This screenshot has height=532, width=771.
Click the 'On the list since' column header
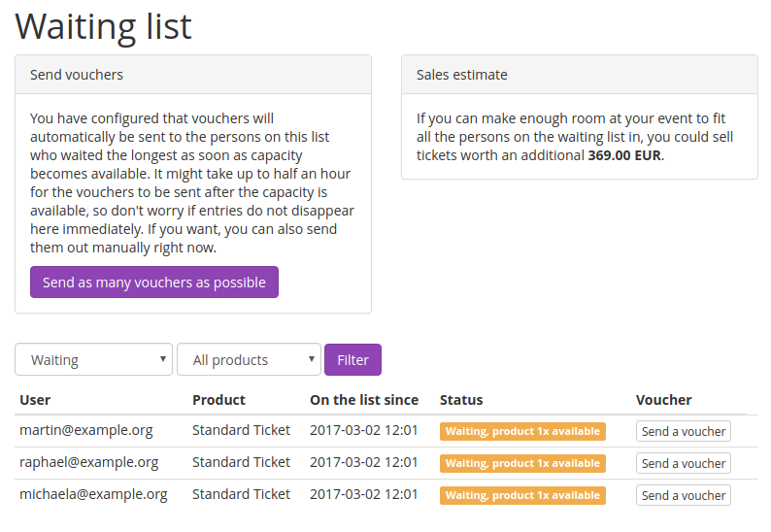(x=364, y=400)
